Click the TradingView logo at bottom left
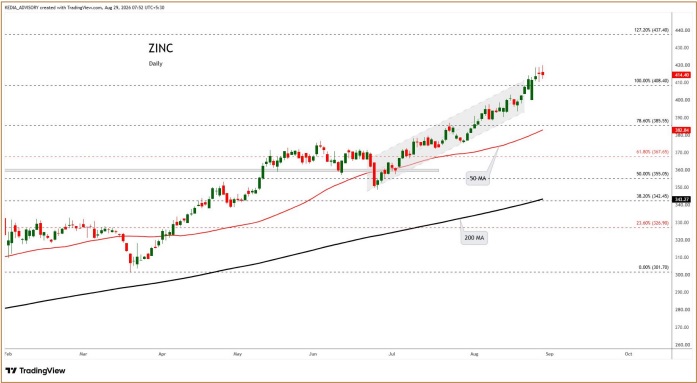 (35, 371)
